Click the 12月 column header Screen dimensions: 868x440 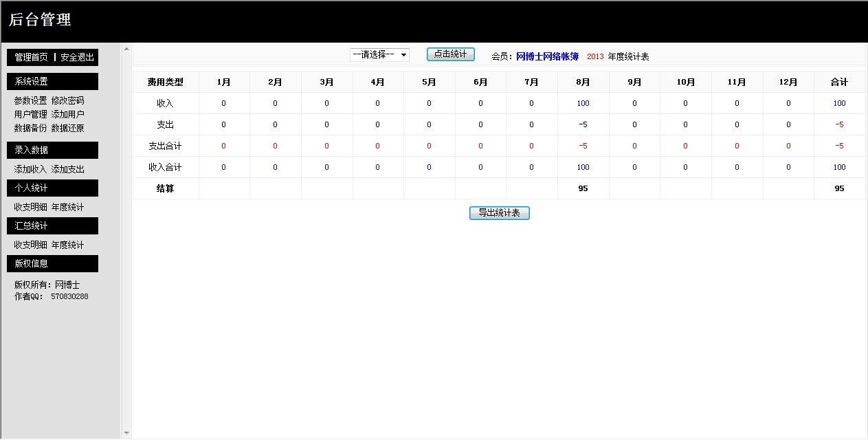pyautogui.click(x=788, y=82)
